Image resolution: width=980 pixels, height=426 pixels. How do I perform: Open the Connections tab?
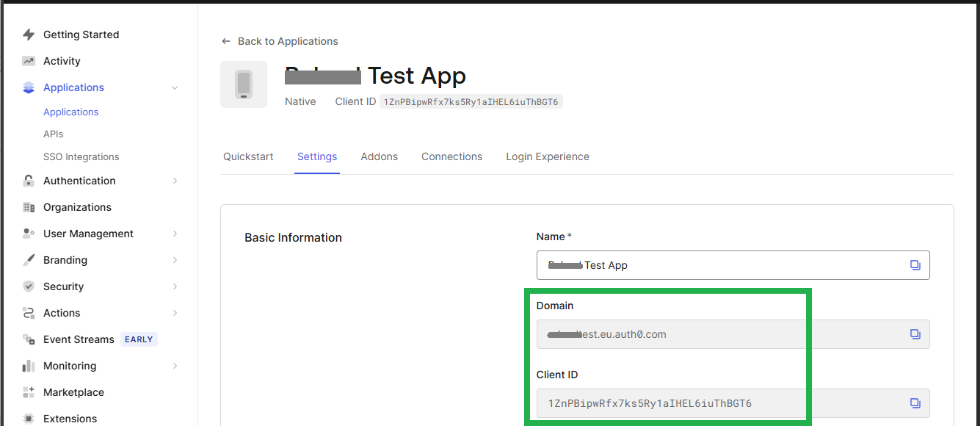(451, 156)
